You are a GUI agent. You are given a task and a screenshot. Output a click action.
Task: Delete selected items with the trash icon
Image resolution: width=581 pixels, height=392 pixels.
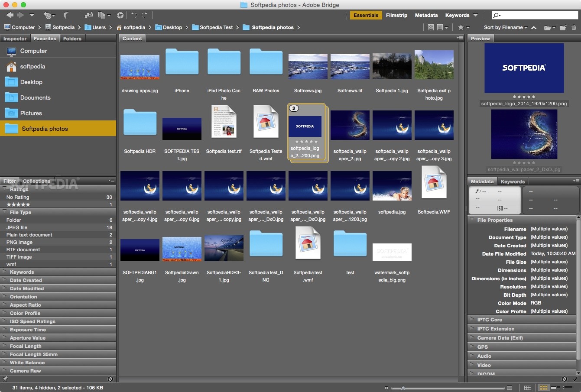click(x=575, y=28)
